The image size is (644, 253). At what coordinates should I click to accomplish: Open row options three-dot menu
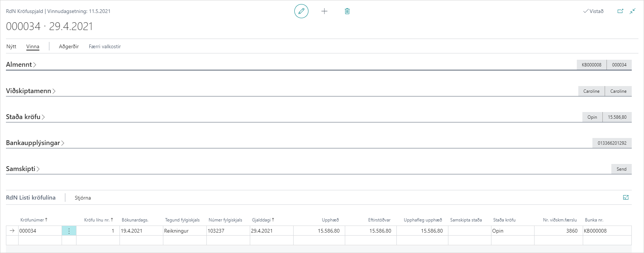point(69,231)
